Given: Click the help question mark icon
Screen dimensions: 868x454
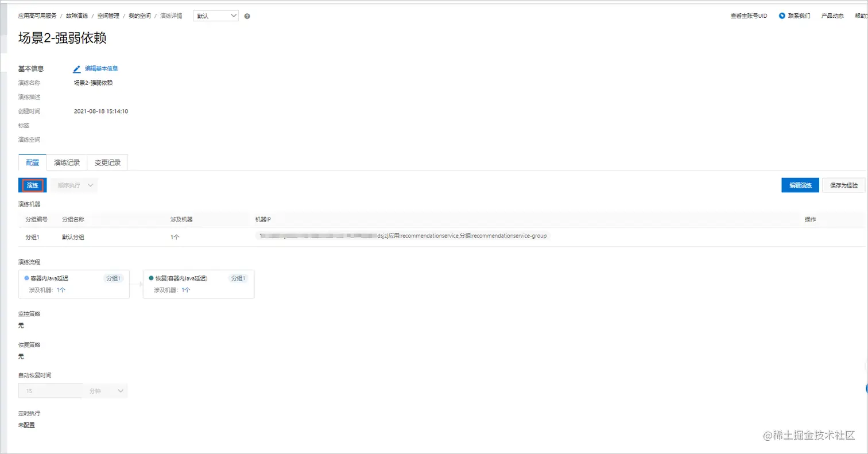Looking at the screenshot, I should tap(247, 16).
